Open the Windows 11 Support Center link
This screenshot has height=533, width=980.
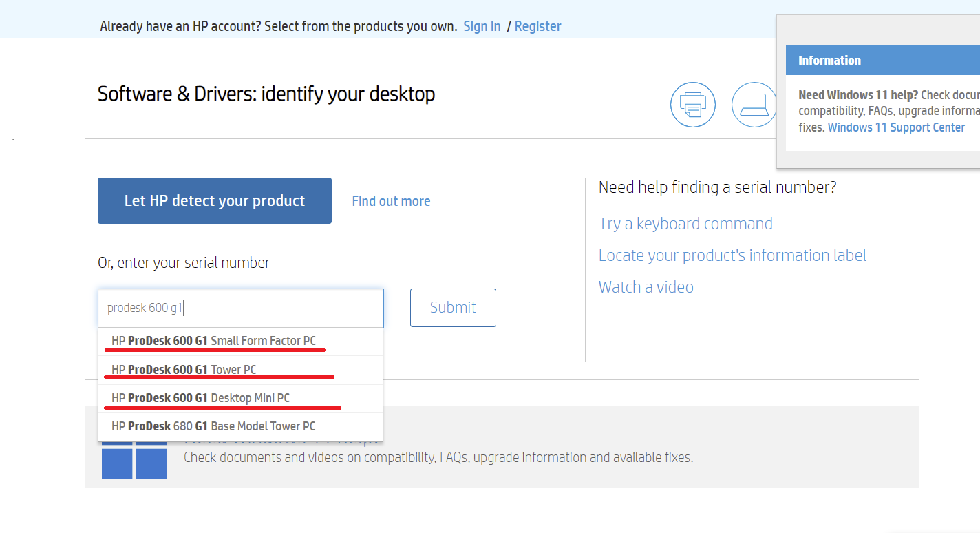[896, 127]
